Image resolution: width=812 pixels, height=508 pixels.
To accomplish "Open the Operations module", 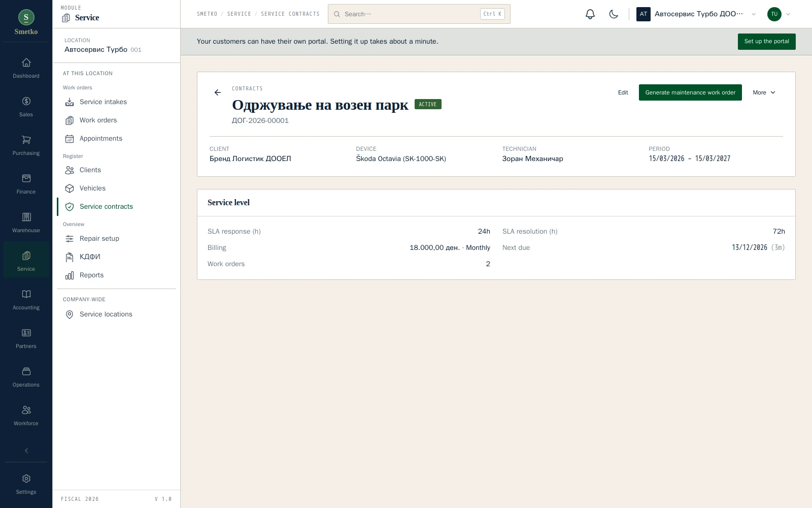I will 26,377.
